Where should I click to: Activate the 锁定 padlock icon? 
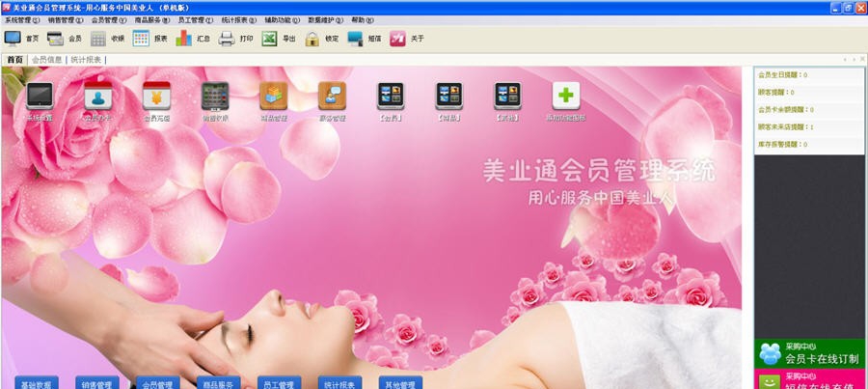tap(312, 39)
